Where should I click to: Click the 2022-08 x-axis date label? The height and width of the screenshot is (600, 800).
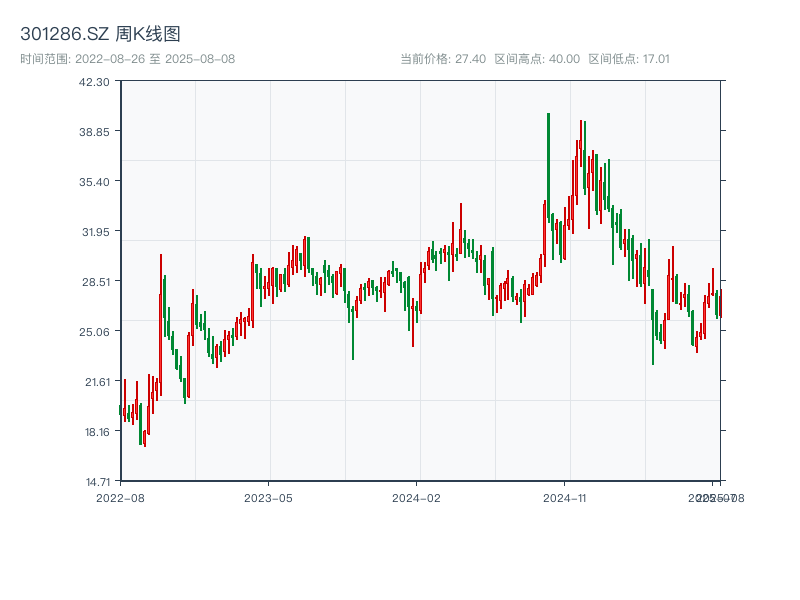pyautogui.click(x=120, y=497)
